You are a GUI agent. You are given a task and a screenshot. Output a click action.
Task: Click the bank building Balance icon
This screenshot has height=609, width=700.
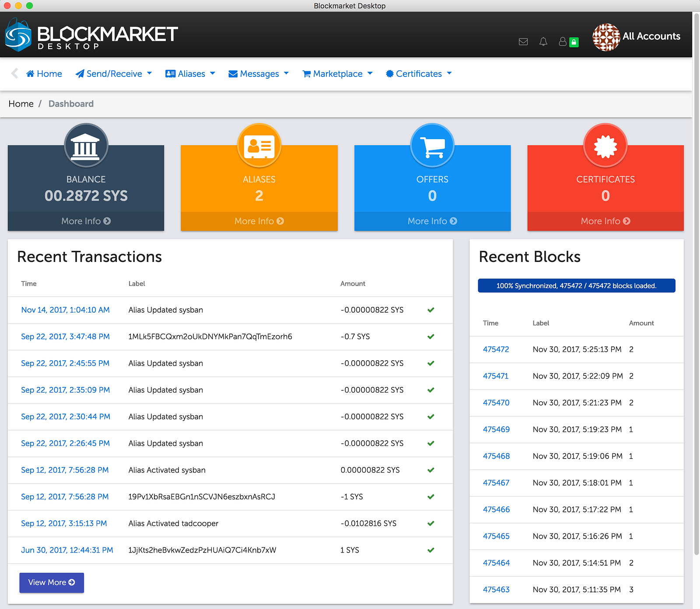tap(86, 145)
